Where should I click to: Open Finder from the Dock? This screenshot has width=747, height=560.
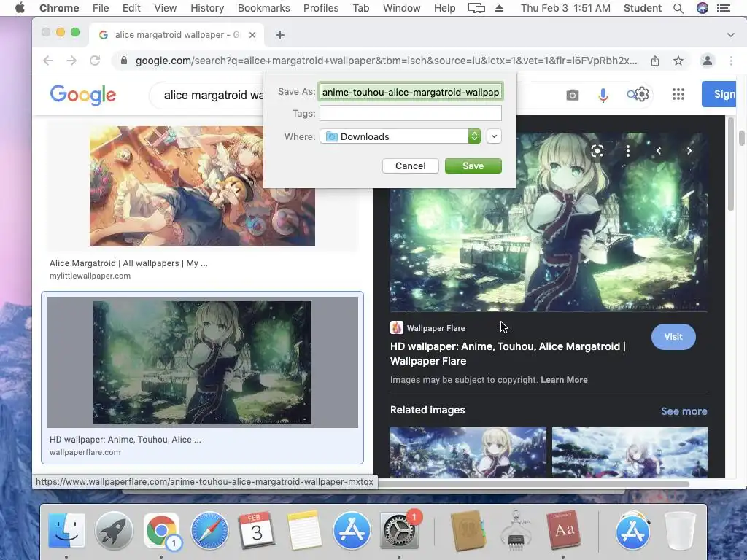point(66,530)
